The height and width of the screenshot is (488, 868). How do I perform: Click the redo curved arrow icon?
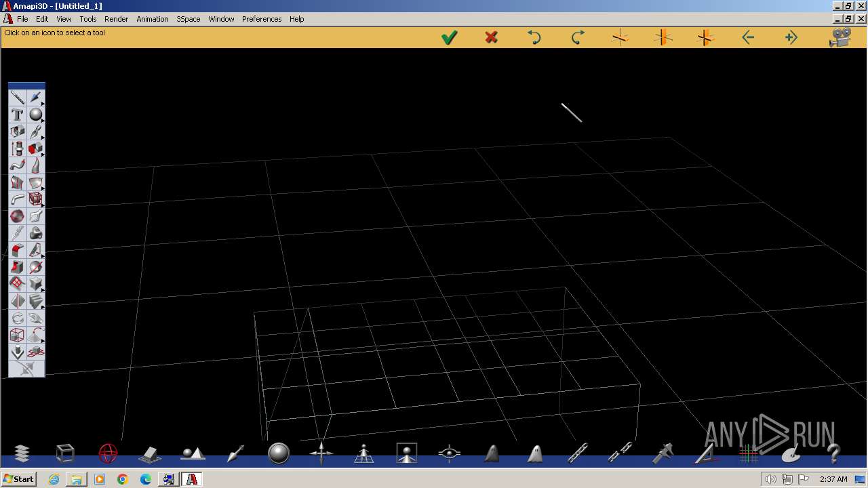tap(577, 38)
